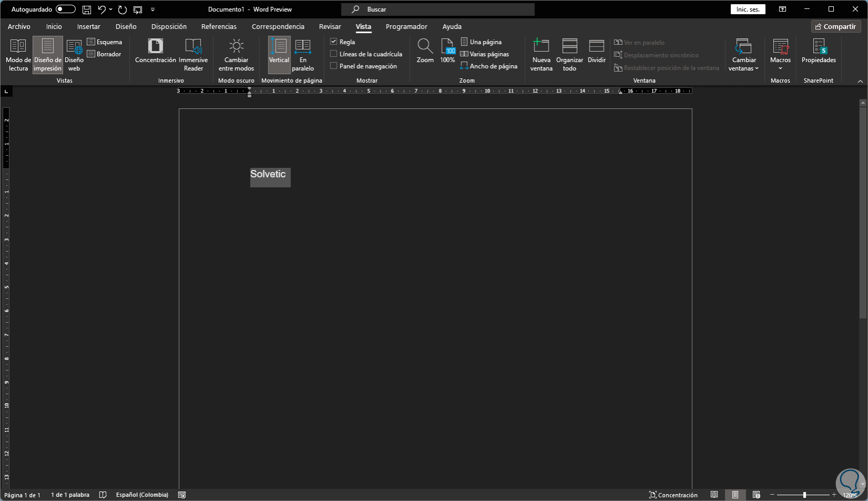The height and width of the screenshot is (501, 868).
Task: Open SharePoint Propiedades
Action: tap(819, 51)
